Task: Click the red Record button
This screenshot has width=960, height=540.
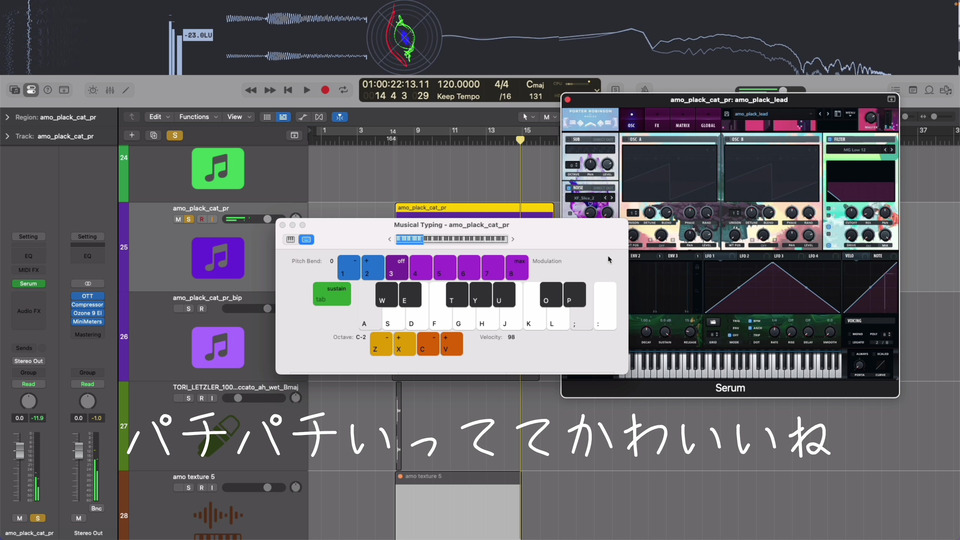Action: point(325,90)
